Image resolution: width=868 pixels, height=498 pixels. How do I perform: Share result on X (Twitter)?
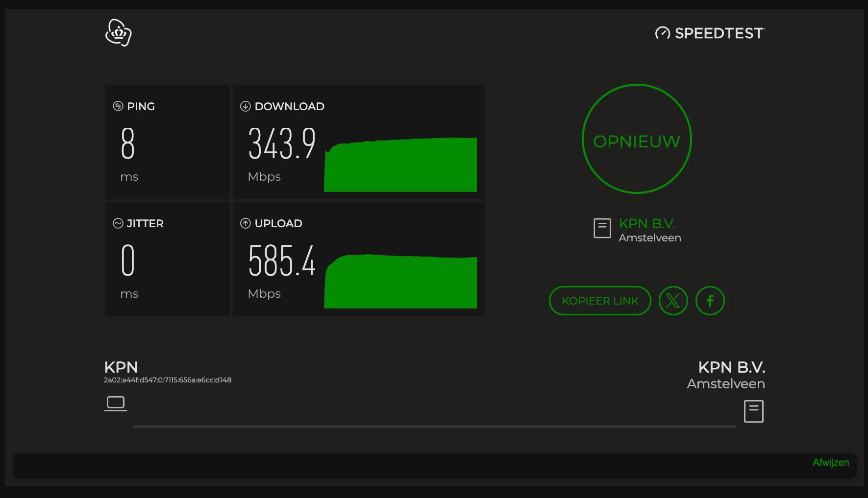673,301
